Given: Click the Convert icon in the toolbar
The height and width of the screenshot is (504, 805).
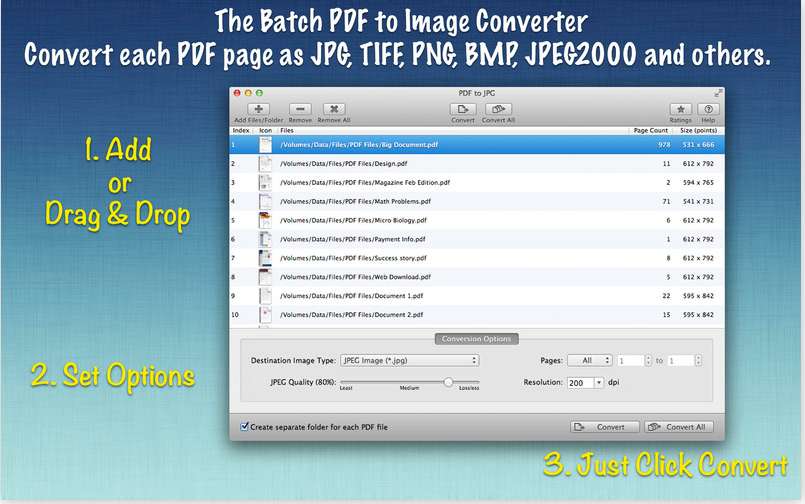Looking at the screenshot, I should click(x=463, y=109).
